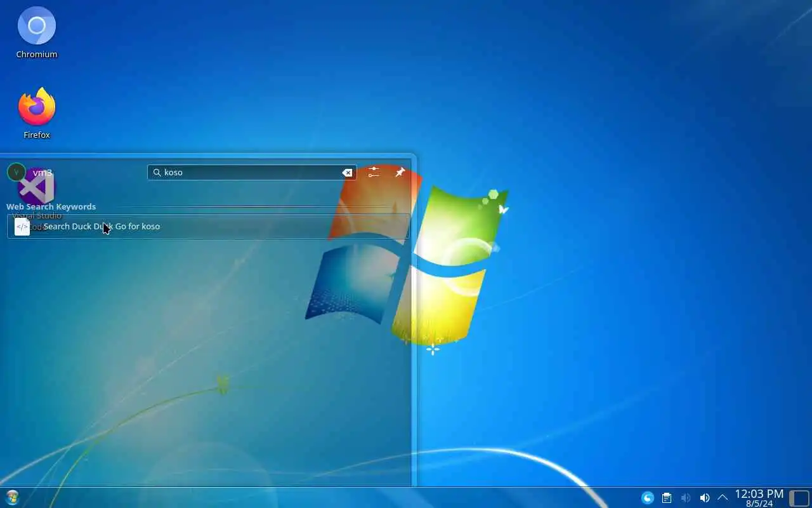This screenshot has width=812, height=508.
Task: Click the code icon beside the search result
Action: tap(22, 227)
